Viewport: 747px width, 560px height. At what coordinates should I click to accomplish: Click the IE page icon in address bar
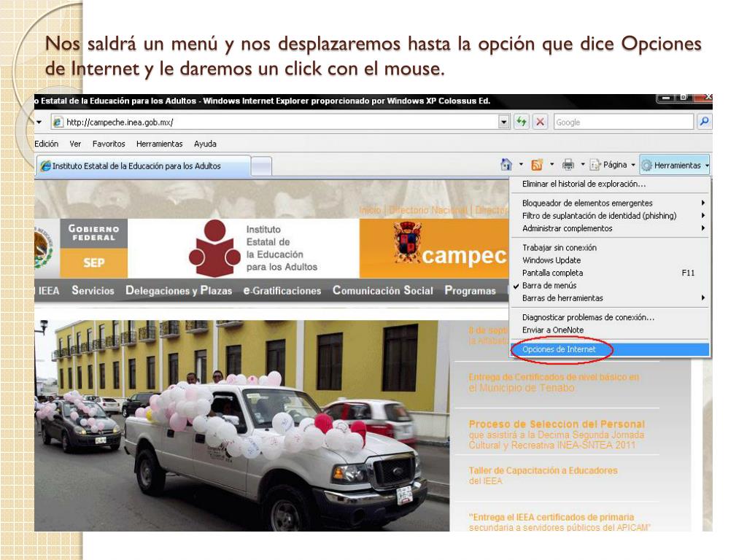tap(58, 122)
